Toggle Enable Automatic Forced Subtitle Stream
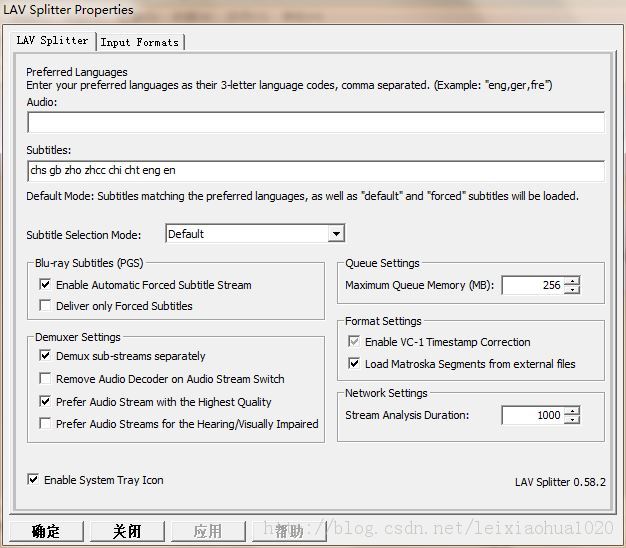Screen dimensions: 626x548 tap(45, 285)
